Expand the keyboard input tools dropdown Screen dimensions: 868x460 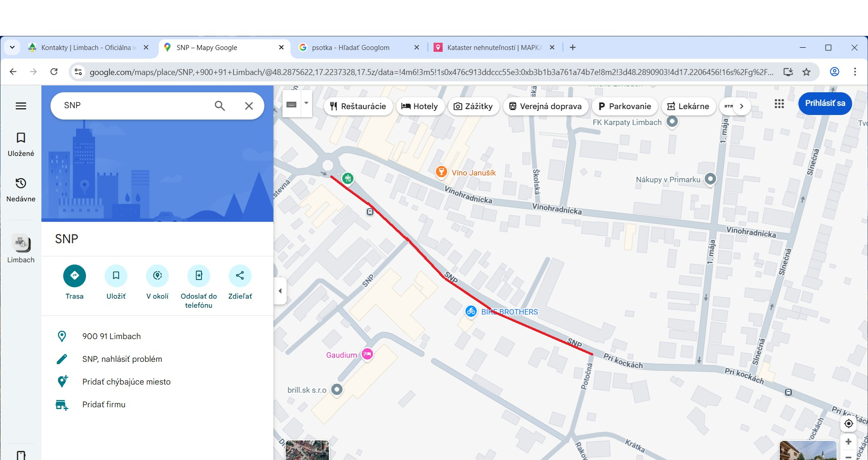[306, 104]
